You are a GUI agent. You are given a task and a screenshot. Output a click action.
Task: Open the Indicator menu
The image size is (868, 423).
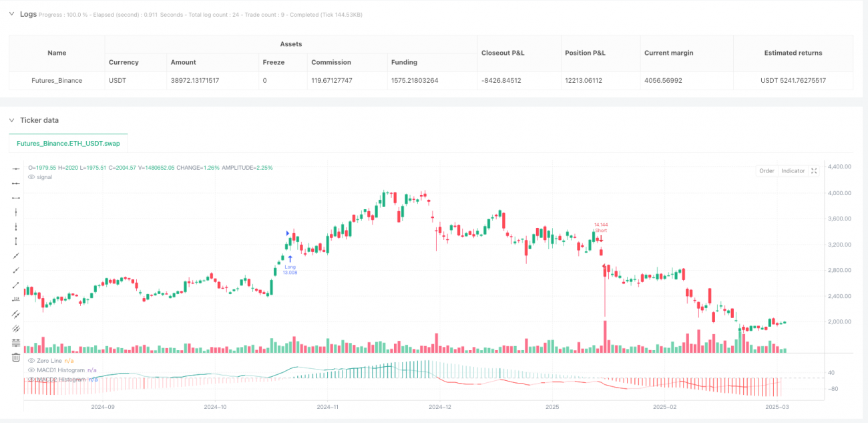click(x=793, y=171)
